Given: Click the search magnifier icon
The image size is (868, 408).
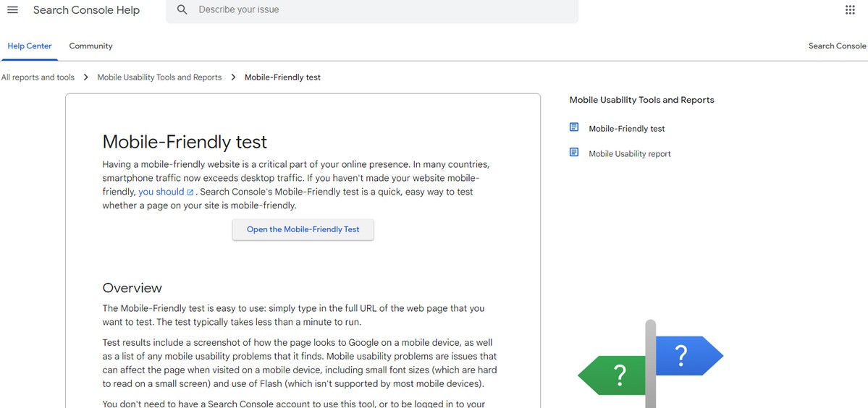Looking at the screenshot, I should [x=182, y=10].
